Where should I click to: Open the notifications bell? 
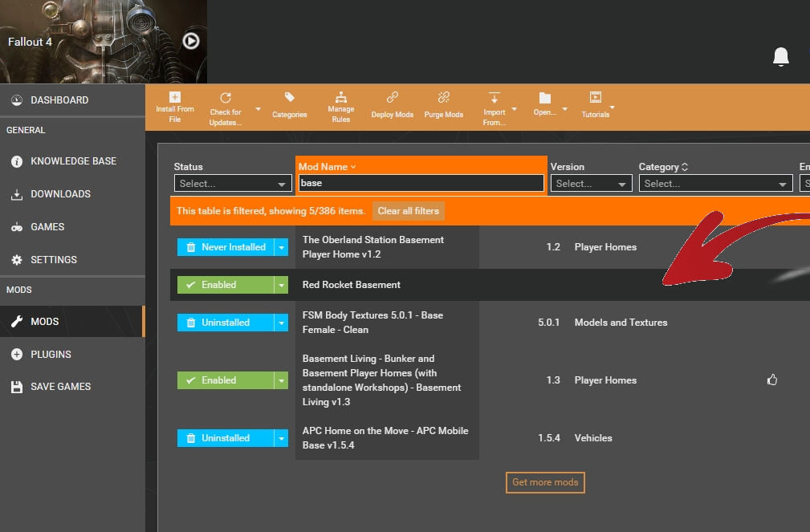click(x=780, y=56)
